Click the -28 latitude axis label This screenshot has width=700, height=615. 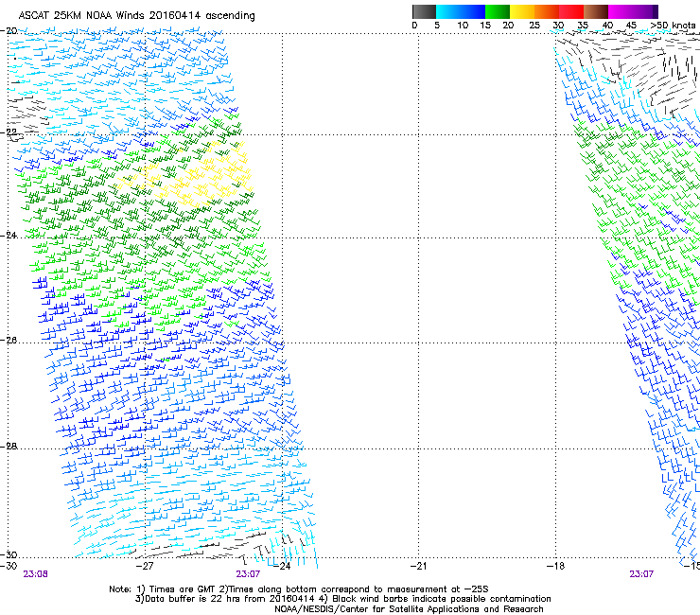pyautogui.click(x=9, y=447)
